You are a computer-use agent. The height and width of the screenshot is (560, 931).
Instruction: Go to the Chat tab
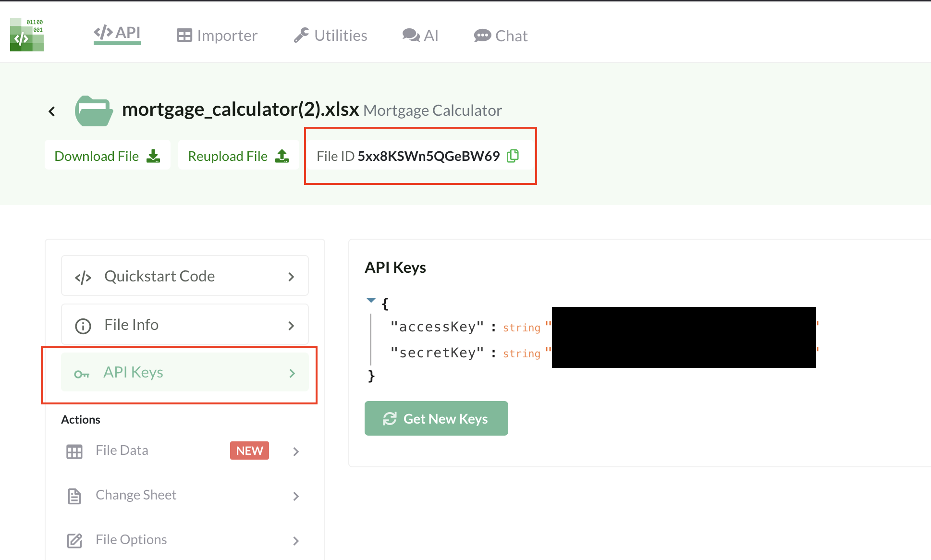pyautogui.click(x=501, y=36)
